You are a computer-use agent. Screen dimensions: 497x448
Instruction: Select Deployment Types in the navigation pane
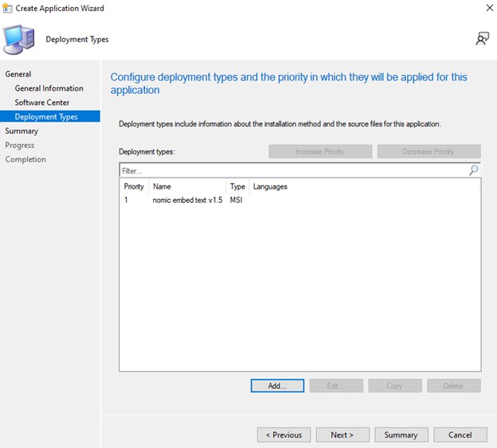[46, 117]
